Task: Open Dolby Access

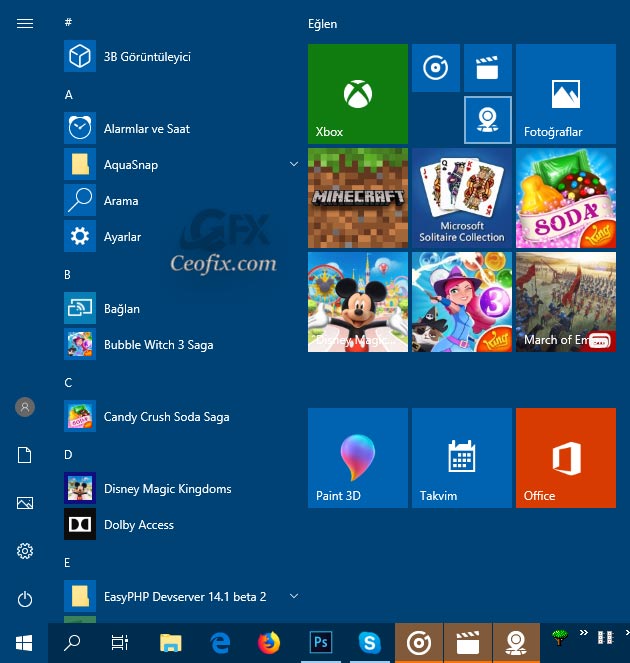Action: coord(182,524)
